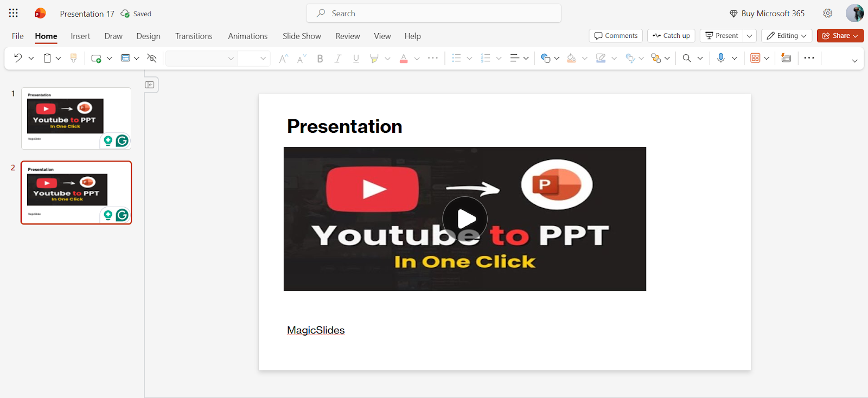Screen dimensions: 868x398
Task: Insert a numbered list
Action: (x=486, y=58)
